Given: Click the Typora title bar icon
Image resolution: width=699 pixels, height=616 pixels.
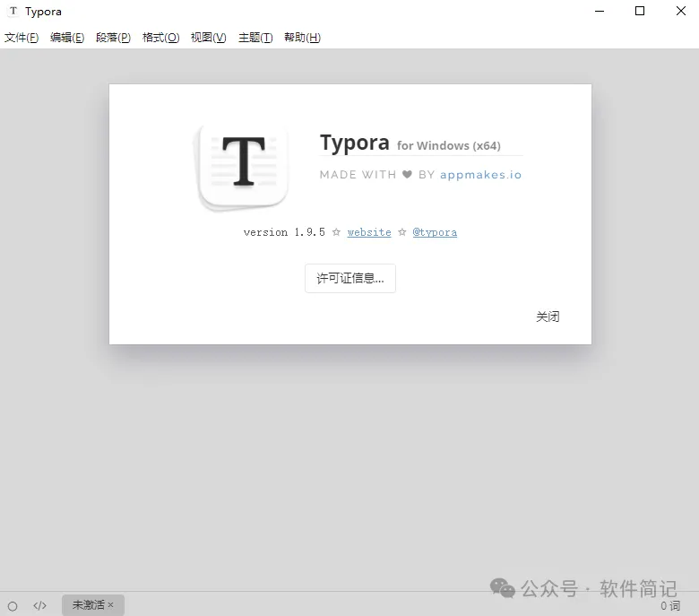Looking at the screenshot, I should [13, 11].
